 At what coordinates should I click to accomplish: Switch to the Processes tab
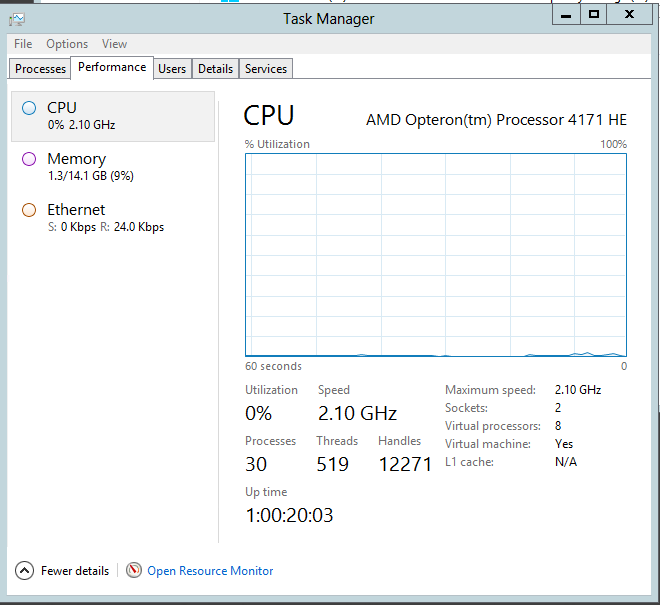(x=40, y=69)
